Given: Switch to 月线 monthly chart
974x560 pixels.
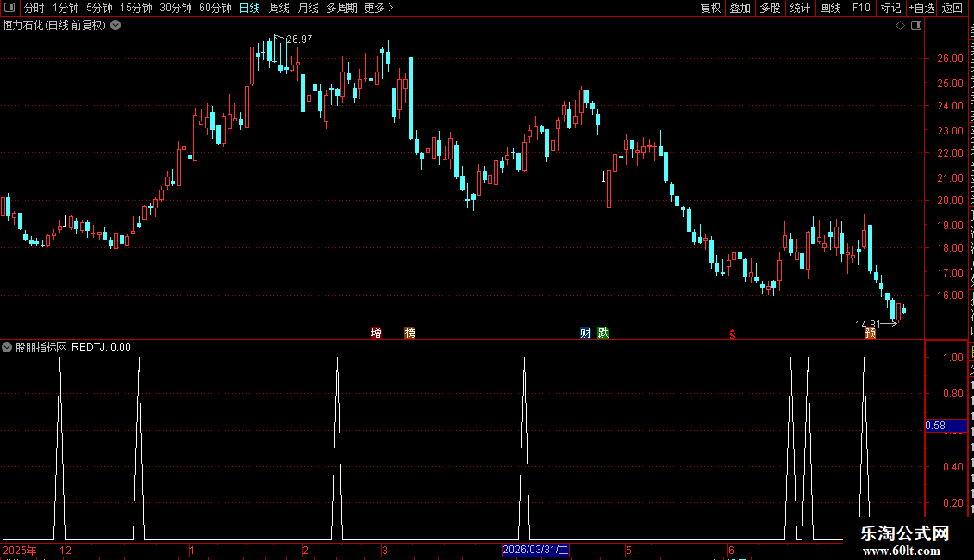Looking at the screenshot, I should coord(308,8).
